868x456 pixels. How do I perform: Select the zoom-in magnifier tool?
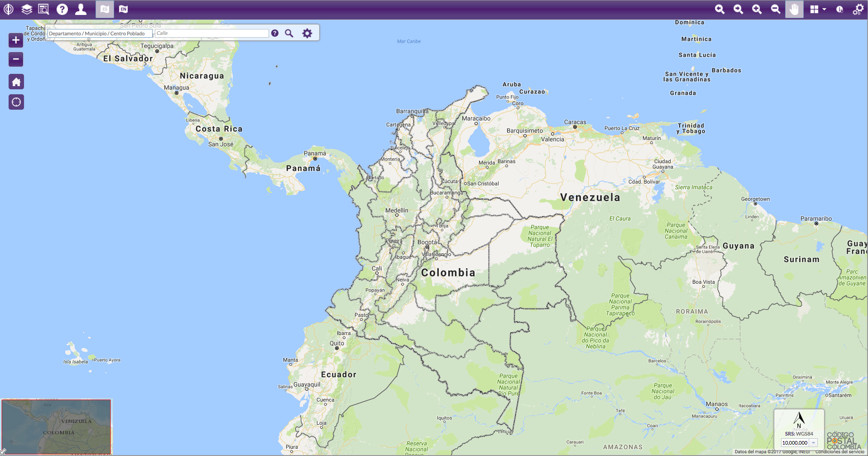click(757, 9)
